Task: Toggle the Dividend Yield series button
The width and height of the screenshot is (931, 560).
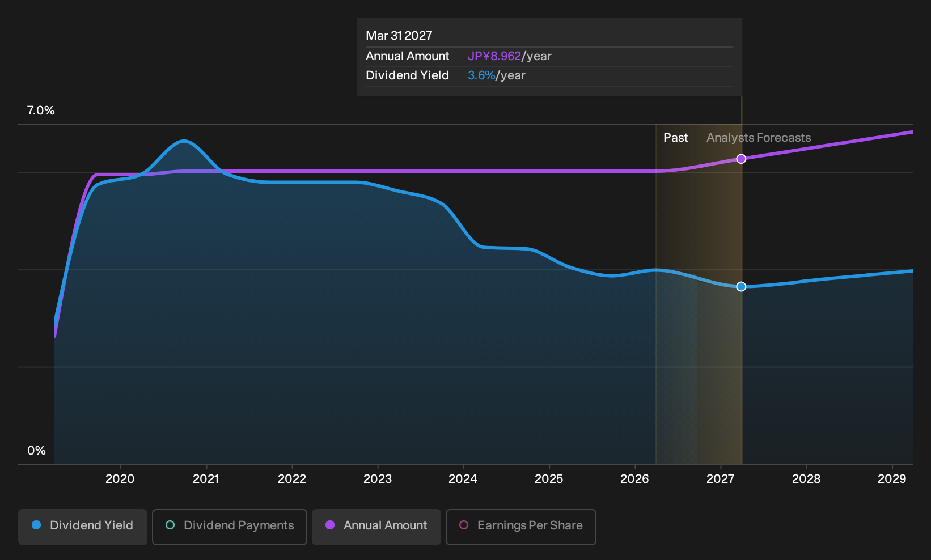Action: (83, 527)
